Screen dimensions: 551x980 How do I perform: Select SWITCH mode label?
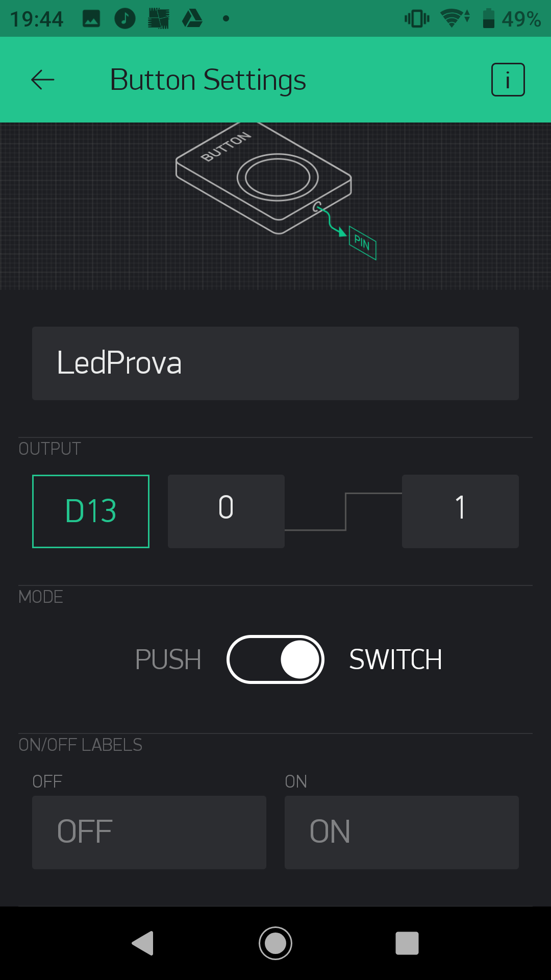[395, 659]
